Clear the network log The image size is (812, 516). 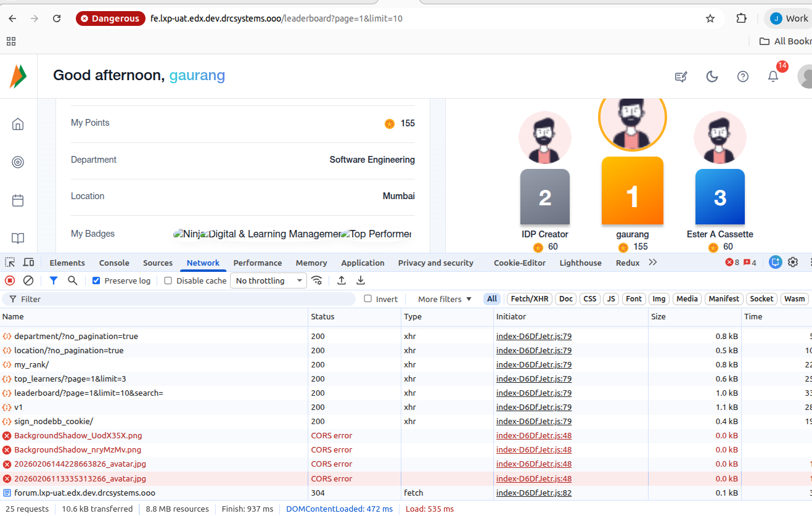point(28,281)
